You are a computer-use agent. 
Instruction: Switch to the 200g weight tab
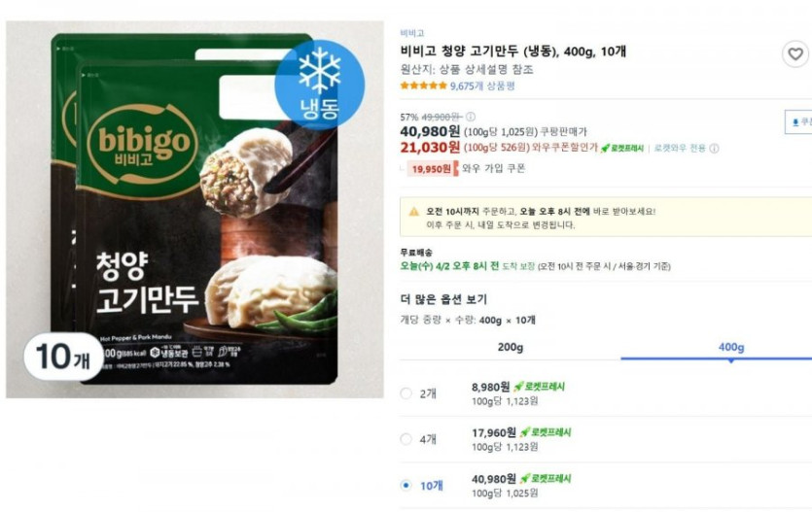click(511, 347)
